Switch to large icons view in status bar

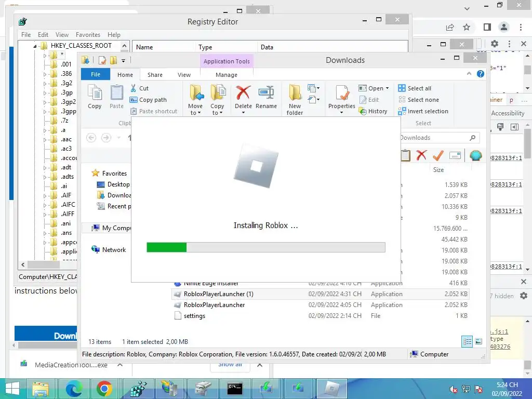478,341
